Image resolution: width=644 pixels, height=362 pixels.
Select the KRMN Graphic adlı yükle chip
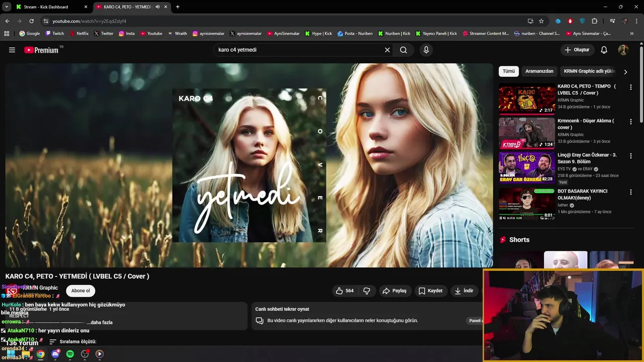point(590,71)
